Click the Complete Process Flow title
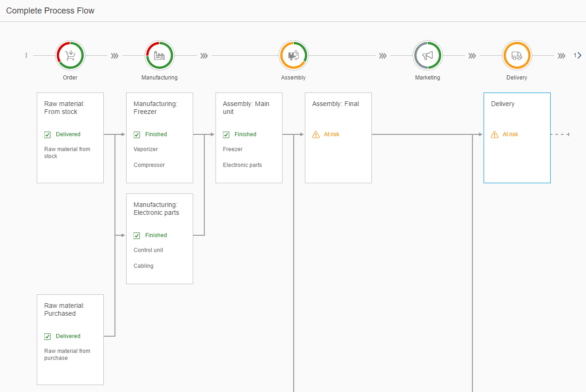586x392 pixels. coord(50,11)
